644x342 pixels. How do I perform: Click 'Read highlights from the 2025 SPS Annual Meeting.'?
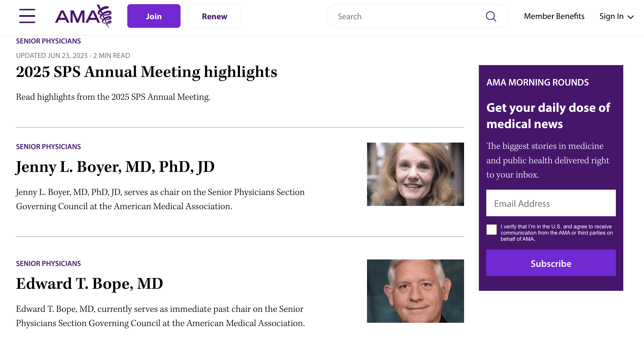click(113, 97)
